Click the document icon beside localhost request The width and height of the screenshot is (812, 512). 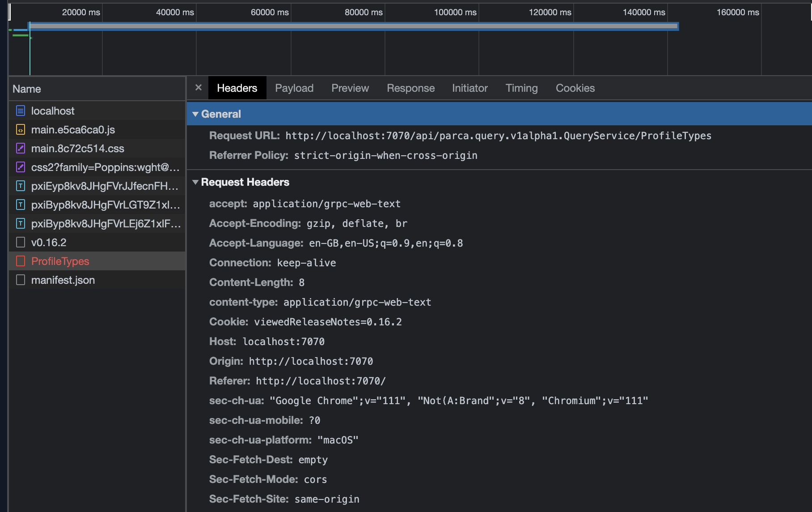click(20, 111)
